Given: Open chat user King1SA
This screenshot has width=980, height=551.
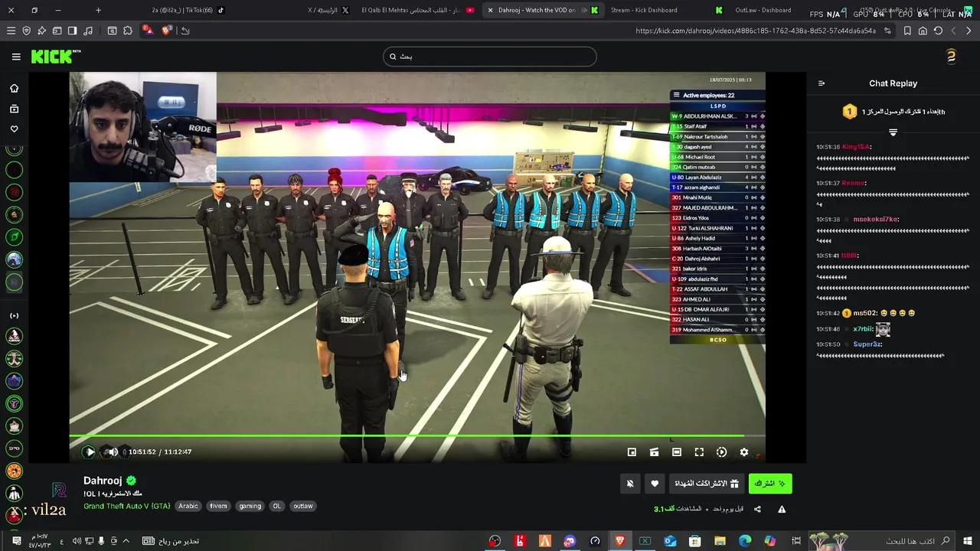Looking at the screenshot, I should pyautogui.click(x=856, y=147).
